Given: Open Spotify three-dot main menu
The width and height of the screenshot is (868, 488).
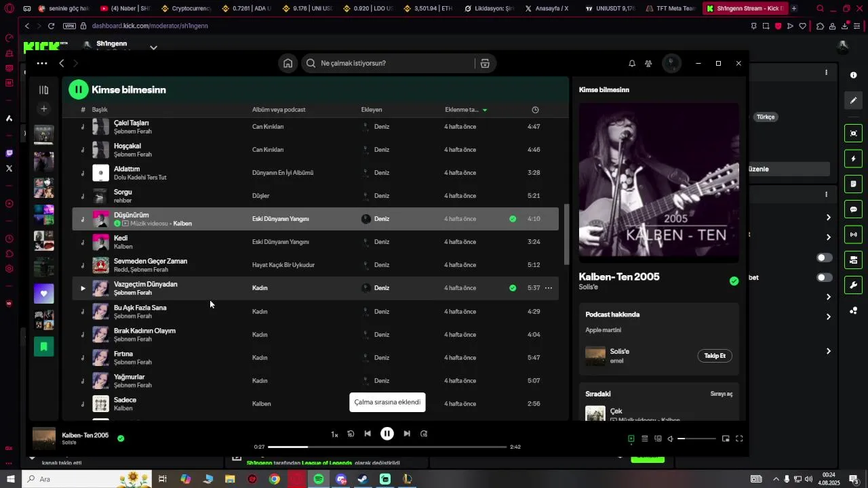Looking at the screenshot, I should point(42,63).
